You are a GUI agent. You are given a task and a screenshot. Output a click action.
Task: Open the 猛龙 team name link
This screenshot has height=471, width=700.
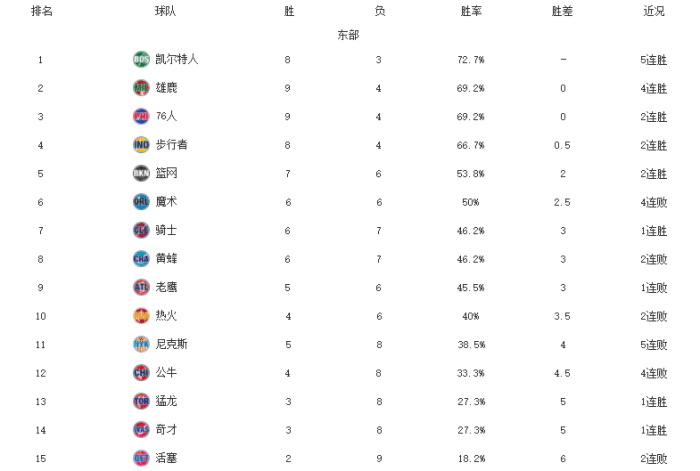[x=166, y=401]
